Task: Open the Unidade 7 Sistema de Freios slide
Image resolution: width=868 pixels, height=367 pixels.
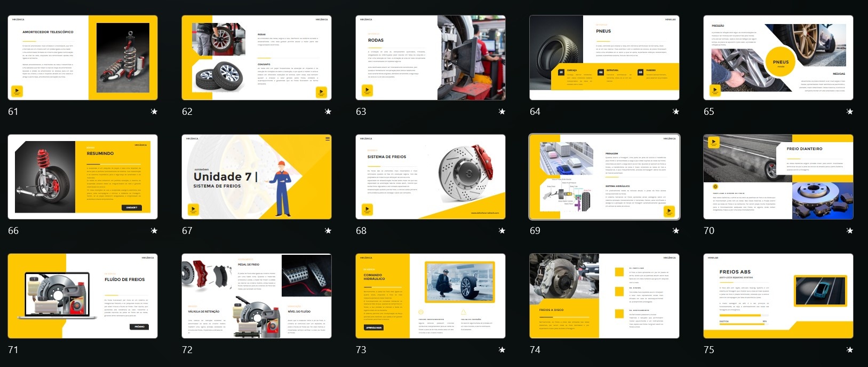Action: (256, 177)
